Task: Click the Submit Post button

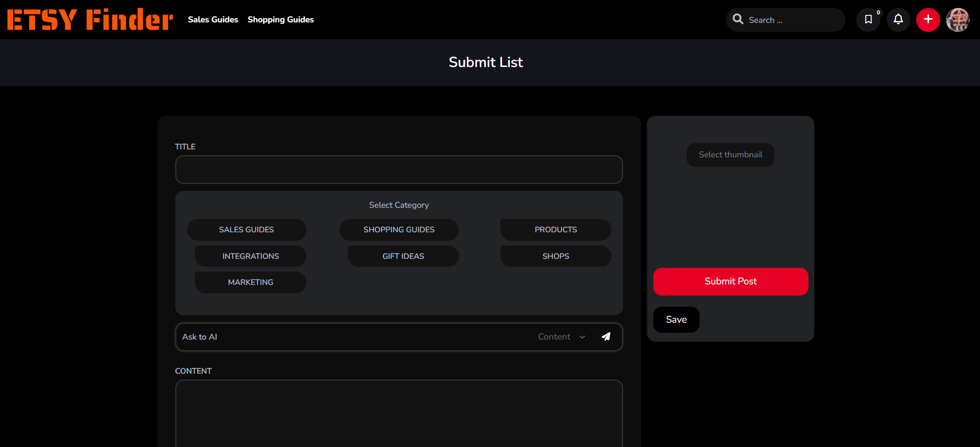Action: (730, 282)
